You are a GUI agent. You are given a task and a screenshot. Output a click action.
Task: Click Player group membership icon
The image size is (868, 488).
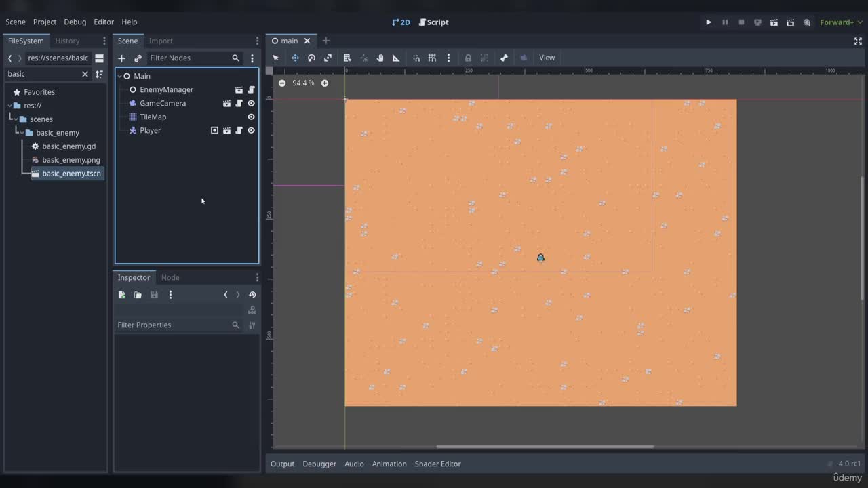214,130
